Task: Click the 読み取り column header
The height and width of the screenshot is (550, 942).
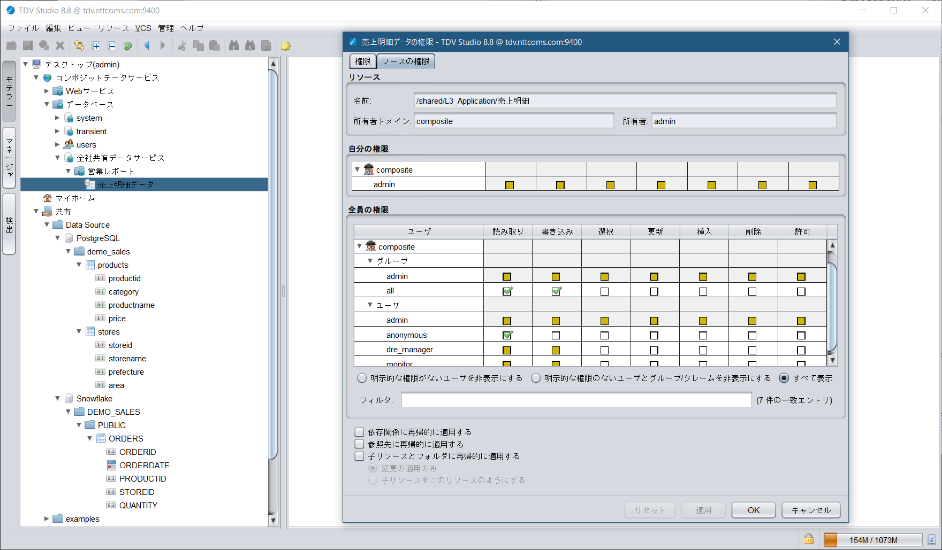Action: tap(508, 231)
